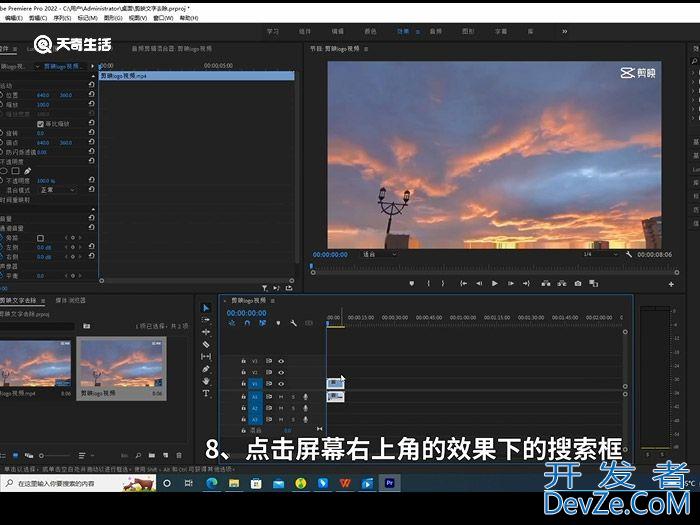700x525 pixels.
Task: Select the Selection tool arrow
Action: point(206,308)
